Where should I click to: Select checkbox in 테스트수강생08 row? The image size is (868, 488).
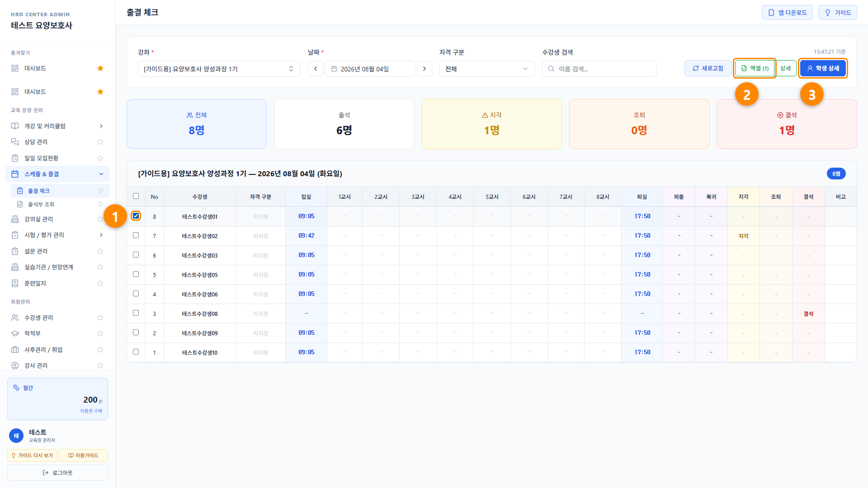point(136,313)
